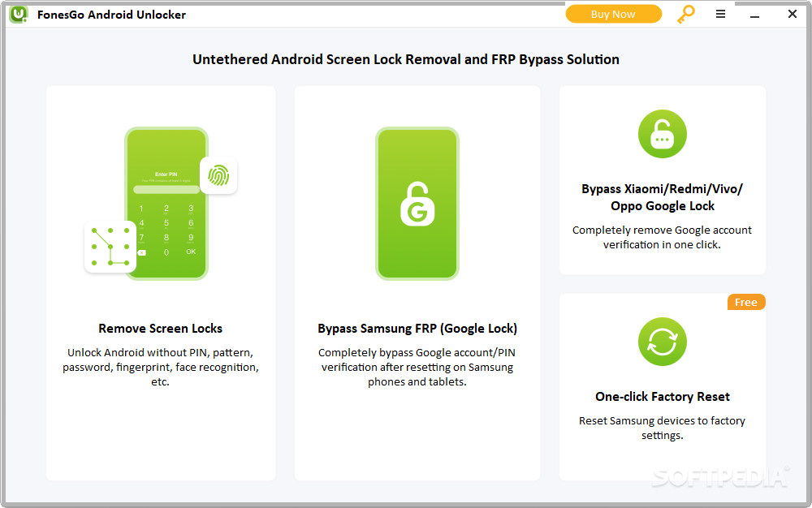Viewport: 812px width, 508px height.
Task: Open One-click Factory Reset
Action: [x=663, y=397]
